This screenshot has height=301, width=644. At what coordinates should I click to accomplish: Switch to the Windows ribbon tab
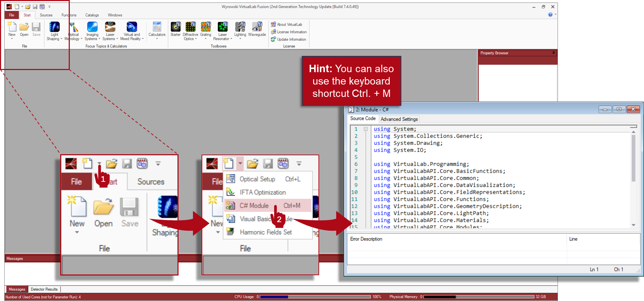pos(115,15)
